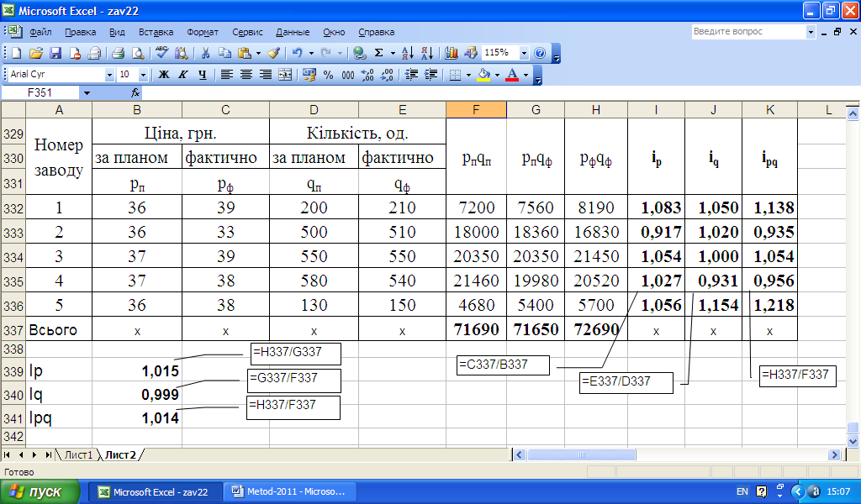Launch the Chart Wizard
The width and height of the screenshot is (861, 504).
click(x=452, y=53)
